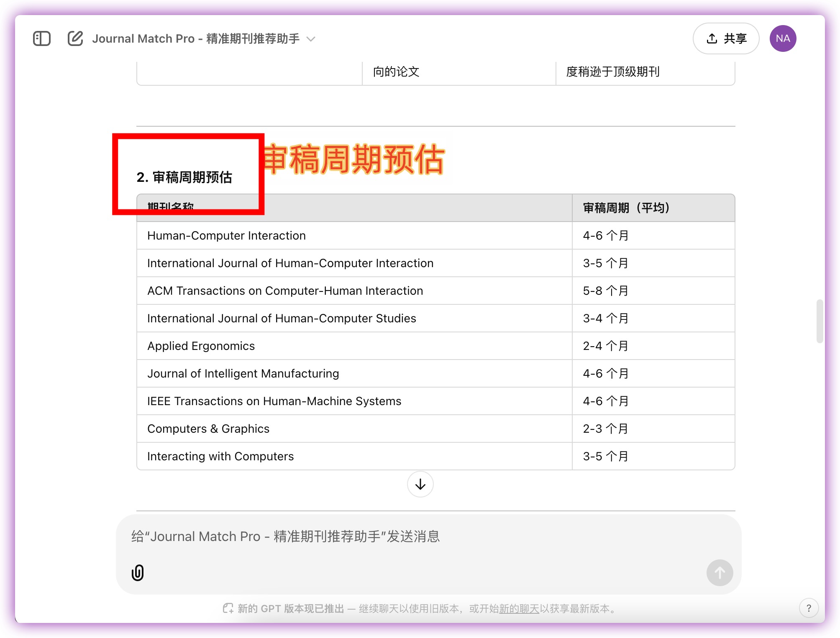The width and height of the screenshot is (840, 638).
Task: Open the 新的聊天 link
Action: [519, 609]
